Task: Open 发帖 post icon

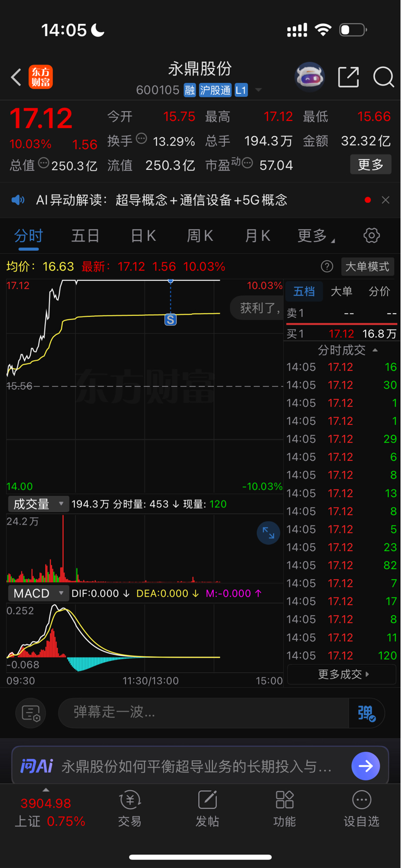Action: coord(207,808)
